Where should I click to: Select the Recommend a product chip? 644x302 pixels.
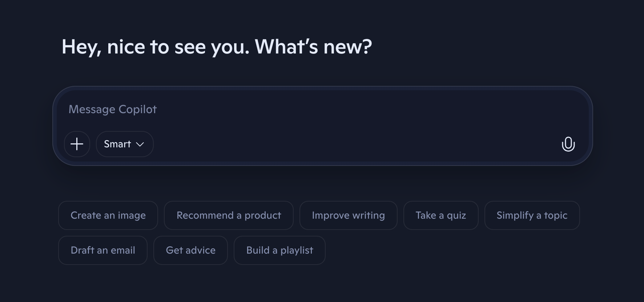(229, 215)
